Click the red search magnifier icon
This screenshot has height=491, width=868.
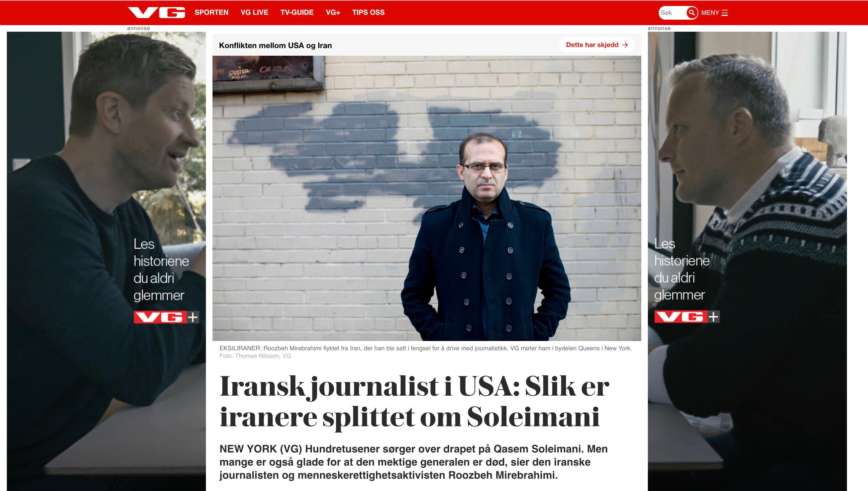(x=692, y=13)
